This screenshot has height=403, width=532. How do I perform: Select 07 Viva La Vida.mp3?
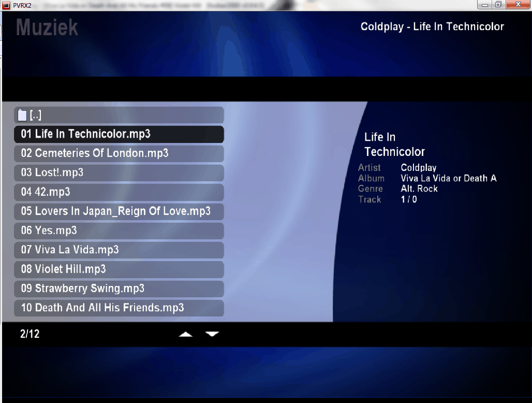tap(119, 250)
